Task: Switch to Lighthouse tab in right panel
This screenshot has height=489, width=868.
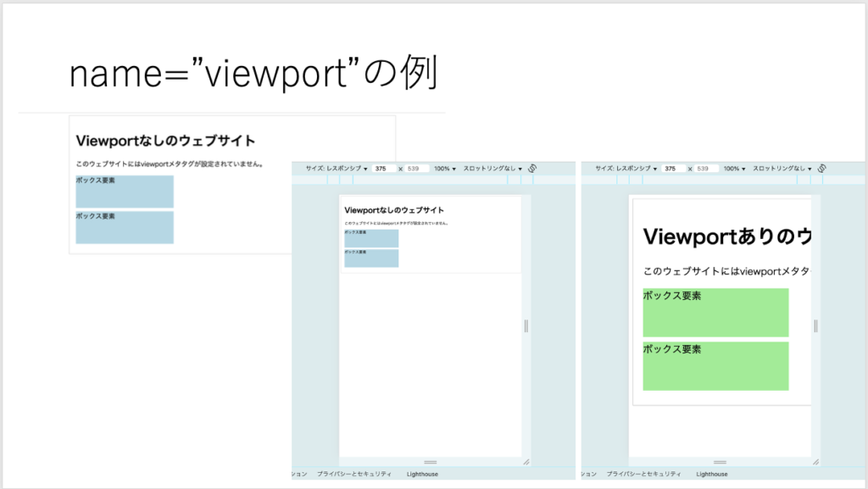Action: pos(712,475)
